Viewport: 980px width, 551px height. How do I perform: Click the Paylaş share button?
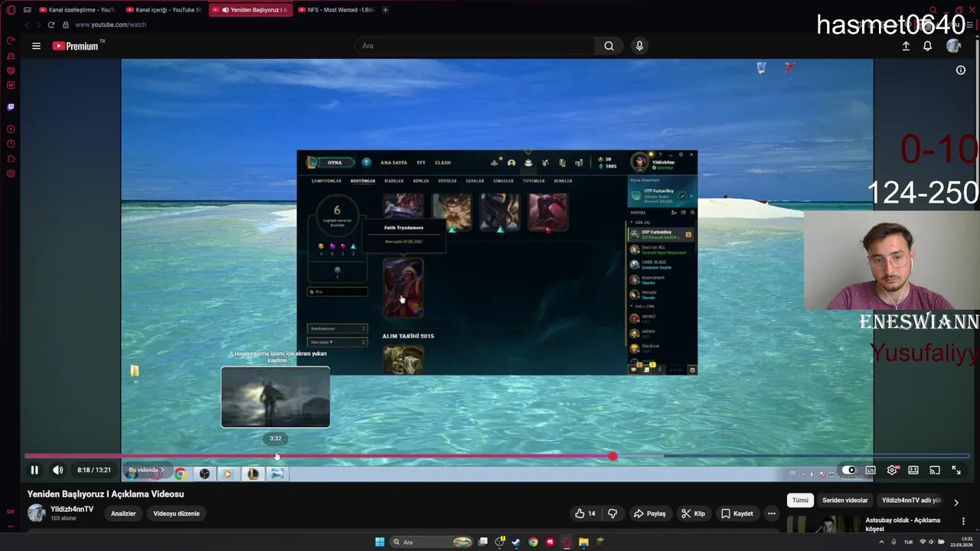[649, 514]
